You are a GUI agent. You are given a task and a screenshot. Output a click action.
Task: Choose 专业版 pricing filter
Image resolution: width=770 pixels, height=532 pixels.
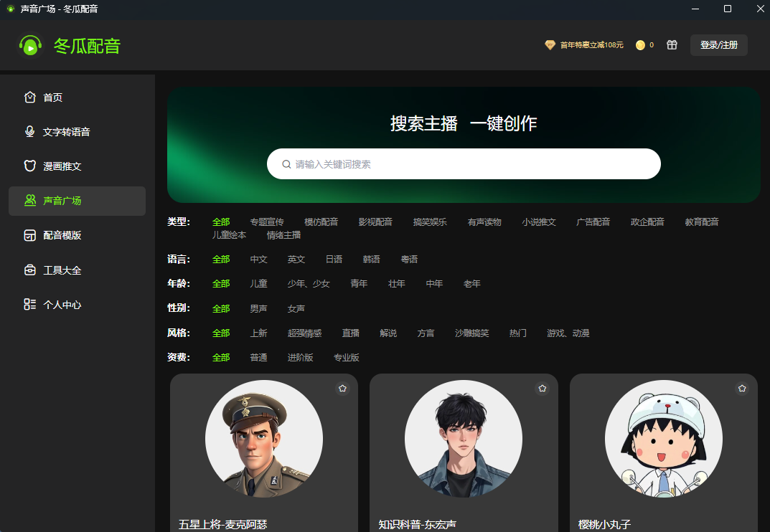tap(346, 358)
